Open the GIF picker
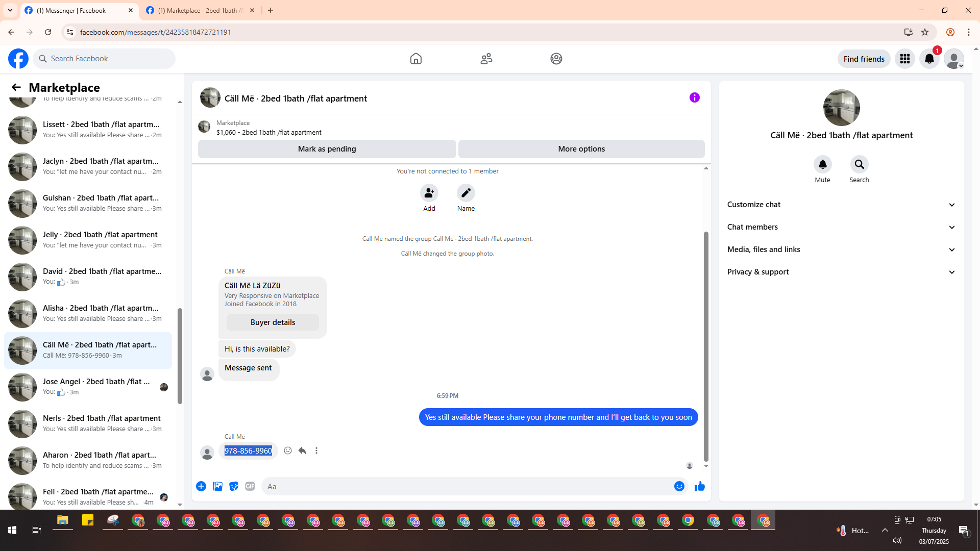Screen dimensions: 980x551 click(250, 486)
